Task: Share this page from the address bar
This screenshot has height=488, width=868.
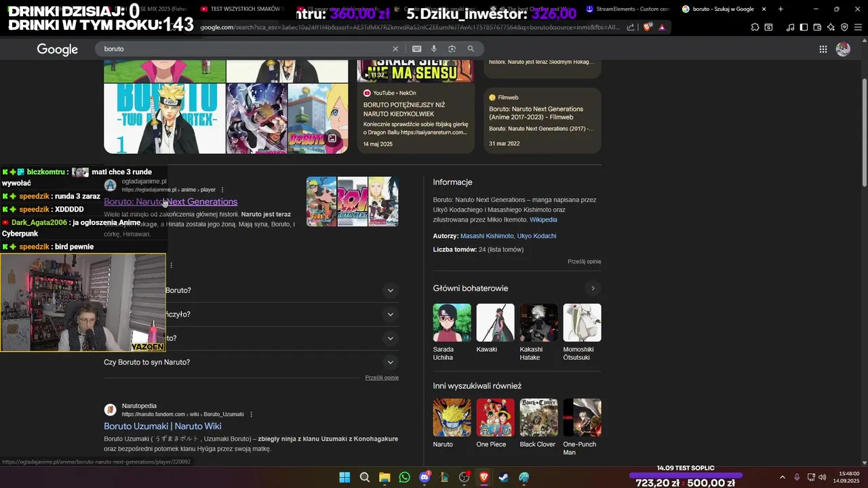Action: point(631,27)
